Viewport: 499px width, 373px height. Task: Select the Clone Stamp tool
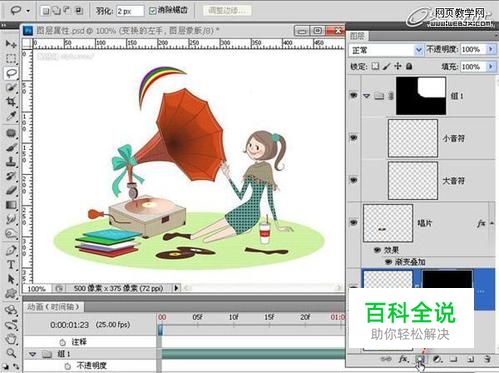(x=11, y=162)
